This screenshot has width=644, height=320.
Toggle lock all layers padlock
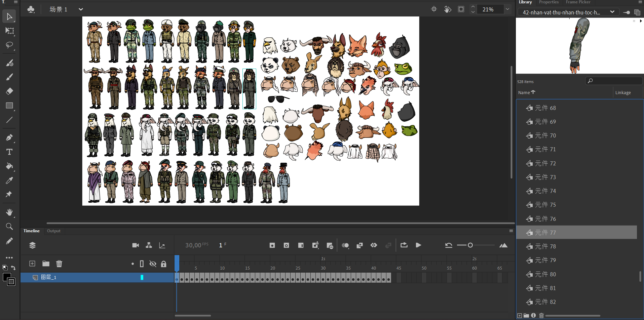point(164,264)
